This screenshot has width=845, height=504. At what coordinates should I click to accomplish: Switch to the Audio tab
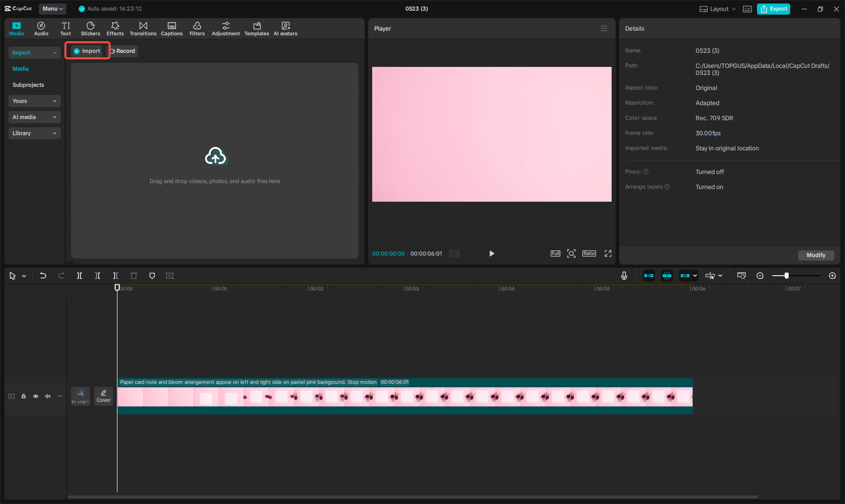41,28
